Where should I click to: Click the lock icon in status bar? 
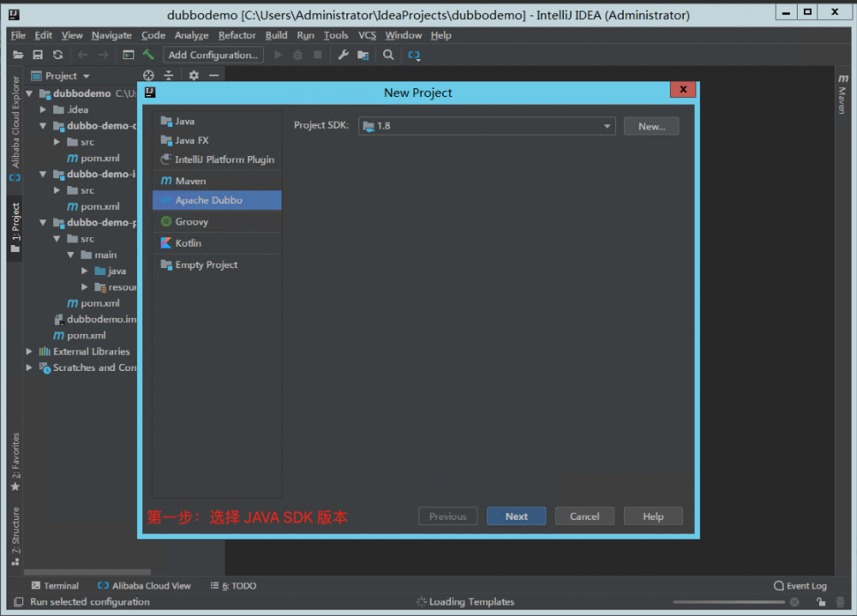point(820,601)
